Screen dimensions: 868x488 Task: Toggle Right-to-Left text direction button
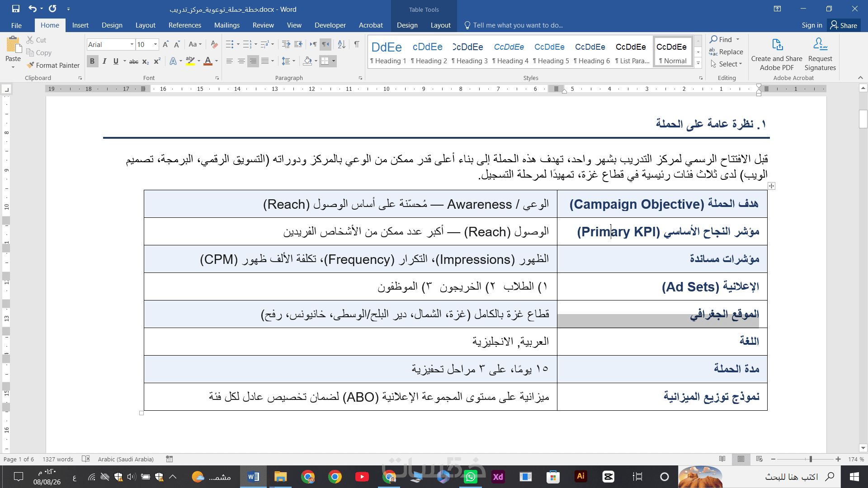pos(325,44)
